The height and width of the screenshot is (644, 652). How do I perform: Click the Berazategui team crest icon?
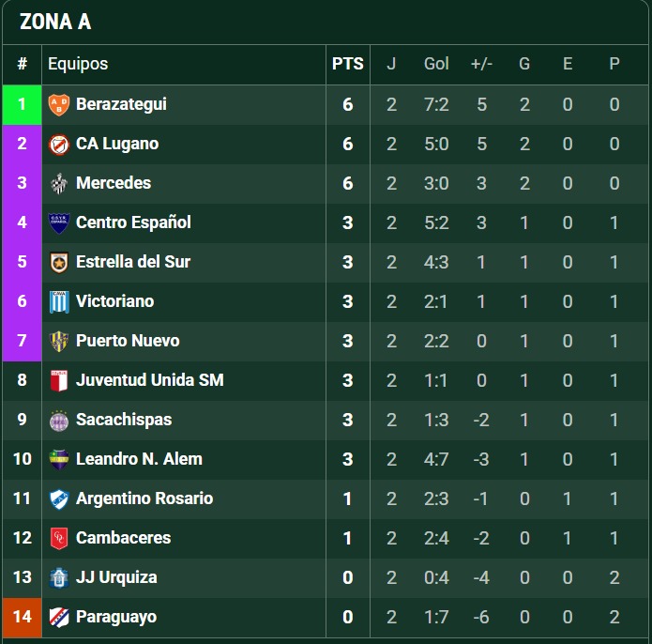[59, 105]
